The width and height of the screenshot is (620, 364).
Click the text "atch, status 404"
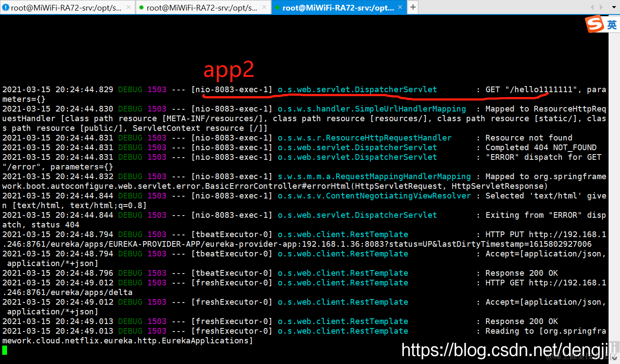(41, 225)
